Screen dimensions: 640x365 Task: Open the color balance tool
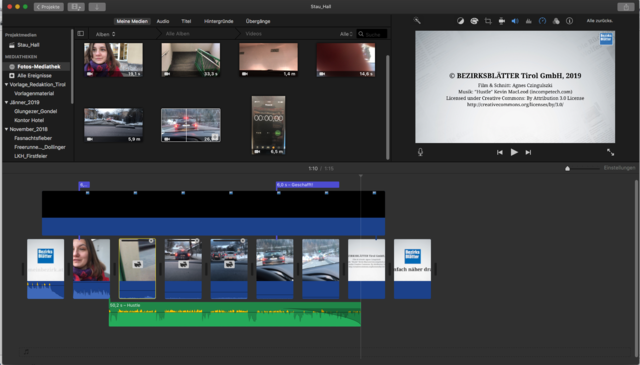460,21
